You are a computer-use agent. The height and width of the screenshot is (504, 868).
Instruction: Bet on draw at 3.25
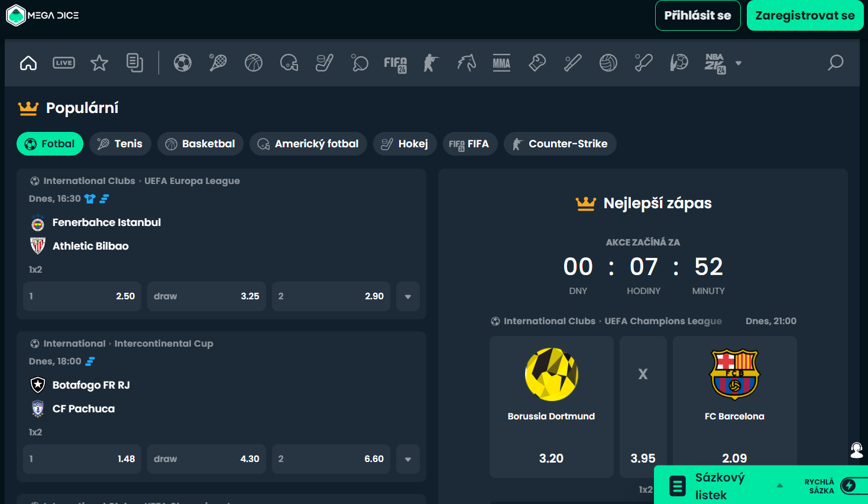(x=206, y=296)
